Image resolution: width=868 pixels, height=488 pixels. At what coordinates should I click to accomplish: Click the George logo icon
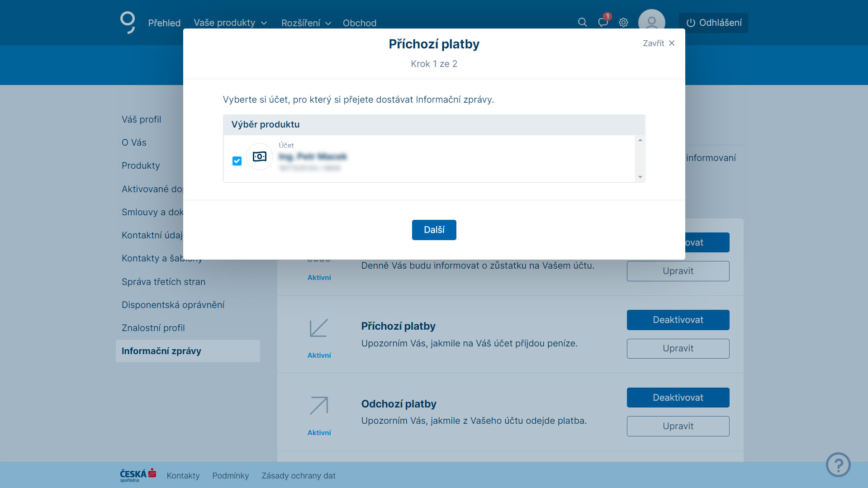[128, 22]
